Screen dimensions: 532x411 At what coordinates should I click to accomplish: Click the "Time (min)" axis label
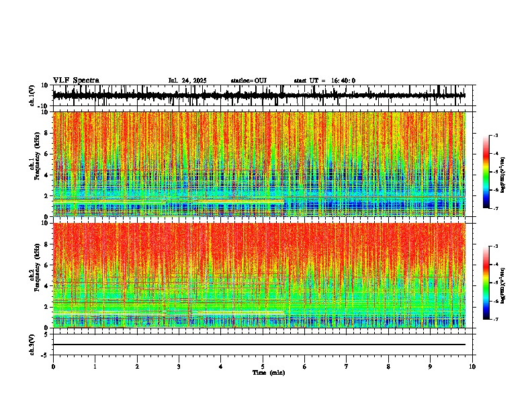269,373
